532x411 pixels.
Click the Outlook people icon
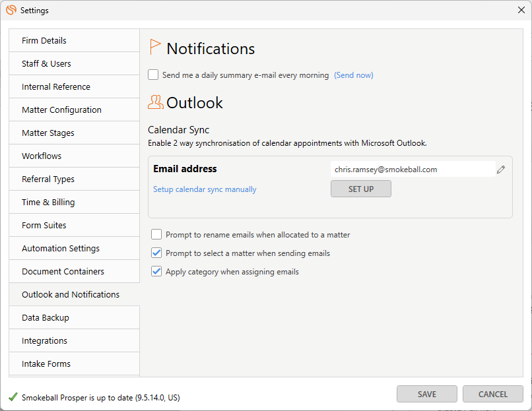pos(156,102)
